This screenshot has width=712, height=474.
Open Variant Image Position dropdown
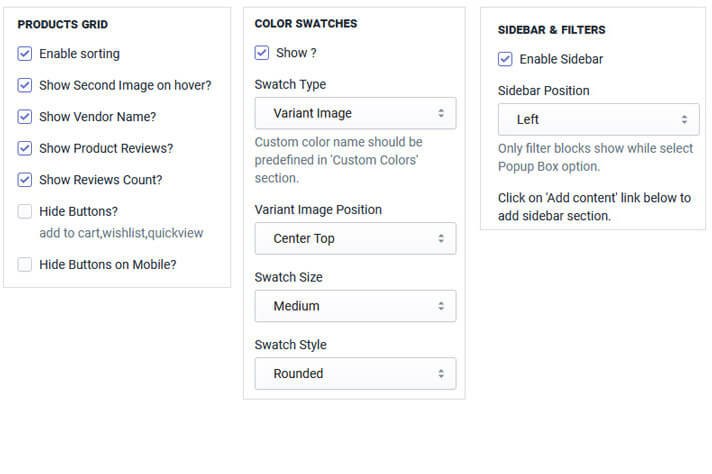pos(355,239)
